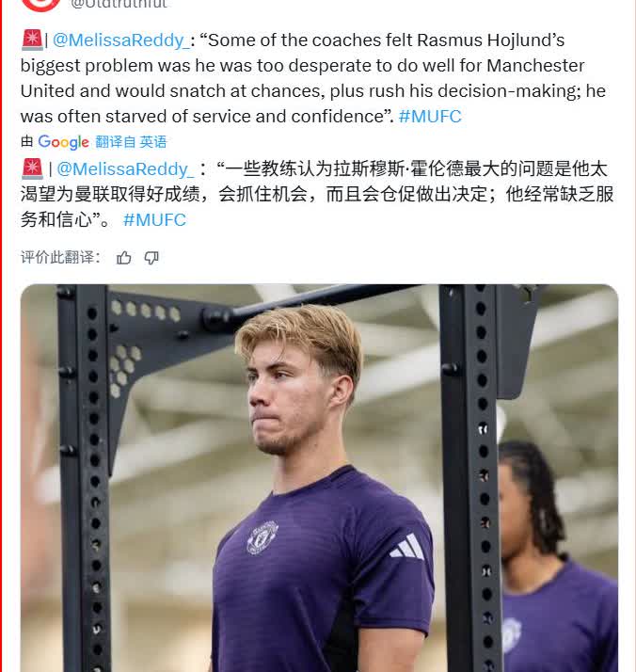Click the Chinese translated tweet text
This screenshot has width=636, height=672.
click(x=317, y=194)
